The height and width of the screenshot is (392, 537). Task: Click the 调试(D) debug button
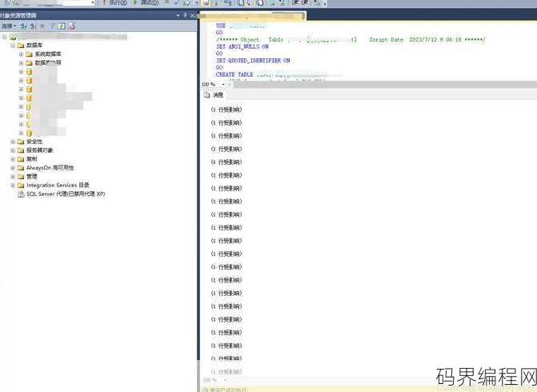click(x=146, y=2)
